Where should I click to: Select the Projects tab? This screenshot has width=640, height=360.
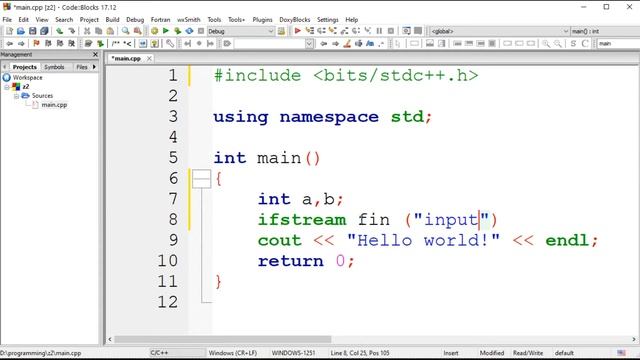tap(24, 67)
